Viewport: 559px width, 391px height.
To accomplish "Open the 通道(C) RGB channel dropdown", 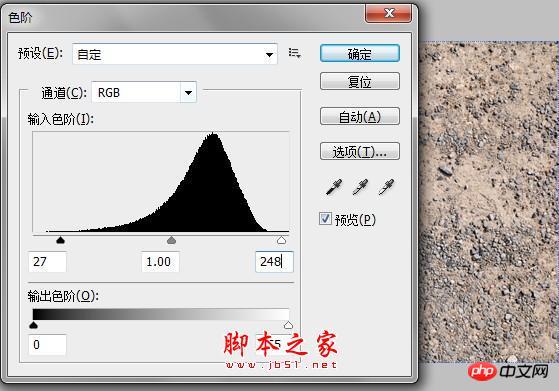I will point(144,93).
